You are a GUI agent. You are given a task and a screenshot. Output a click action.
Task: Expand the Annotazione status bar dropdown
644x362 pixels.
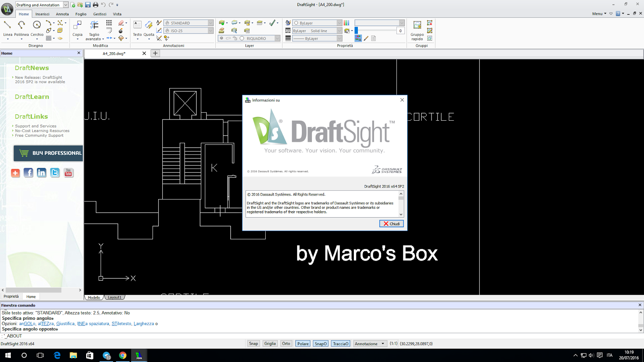point(383,343)
